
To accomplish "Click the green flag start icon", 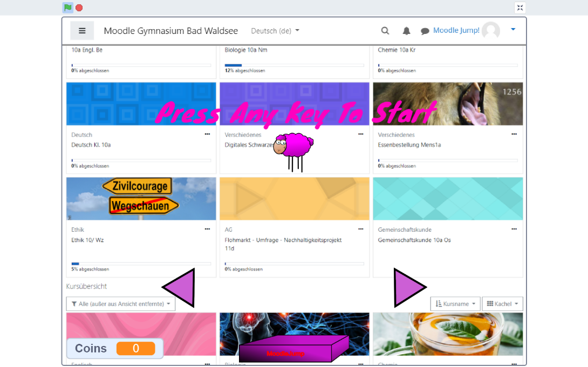I will [x=68, y=8].
